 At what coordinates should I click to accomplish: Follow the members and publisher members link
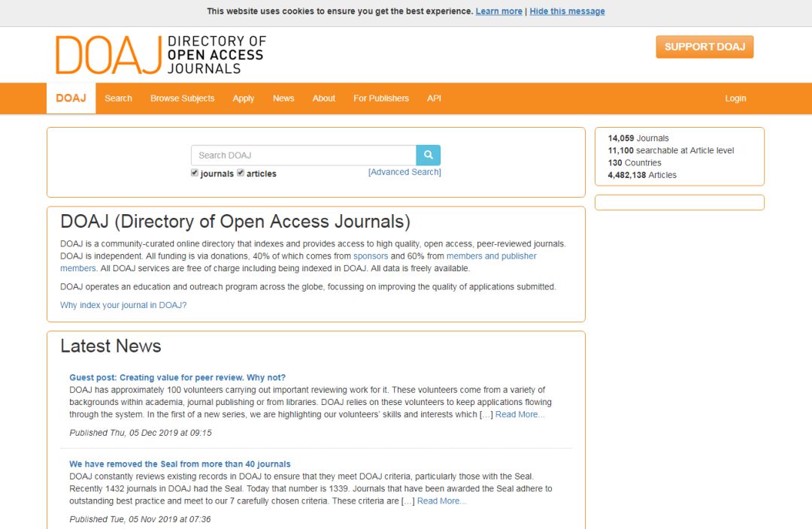click(492, 256)
